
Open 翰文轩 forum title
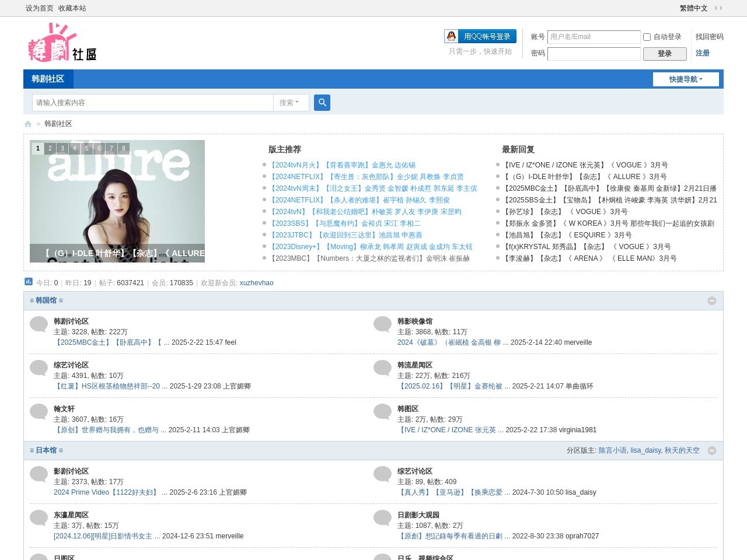click(64, 409)
